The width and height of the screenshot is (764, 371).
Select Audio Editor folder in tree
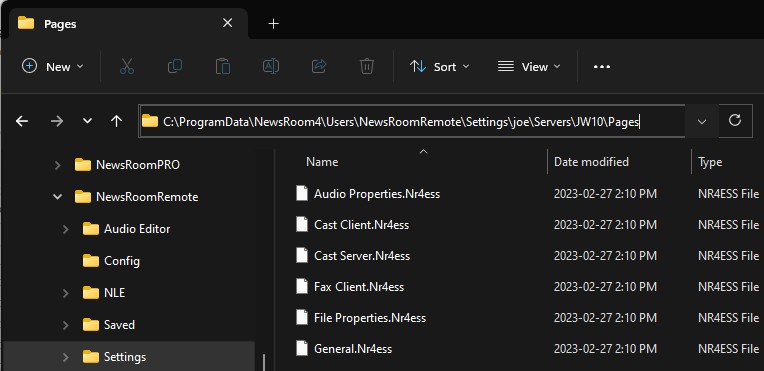(x=137, y=229)
